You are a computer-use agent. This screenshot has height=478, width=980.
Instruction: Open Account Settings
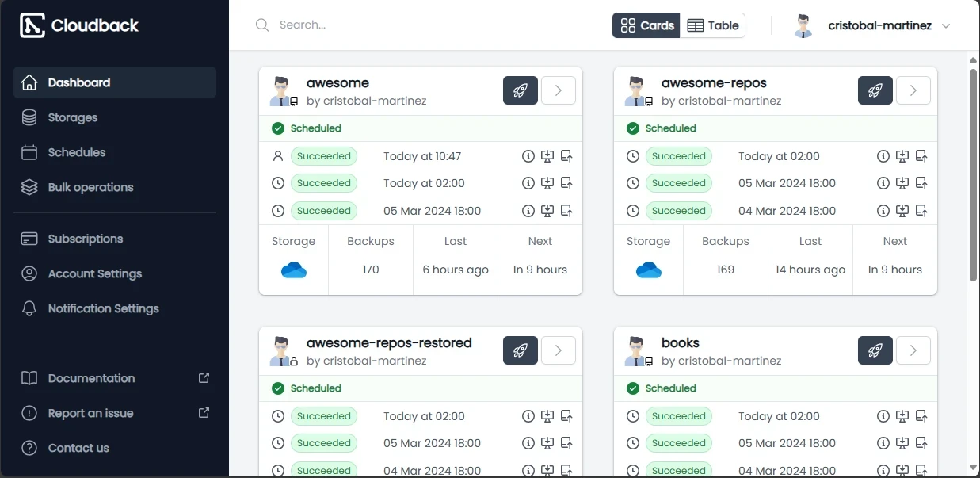(x=115, y=273)
